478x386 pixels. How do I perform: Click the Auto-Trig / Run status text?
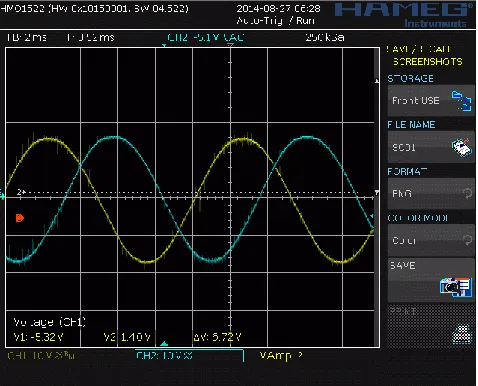275,21
